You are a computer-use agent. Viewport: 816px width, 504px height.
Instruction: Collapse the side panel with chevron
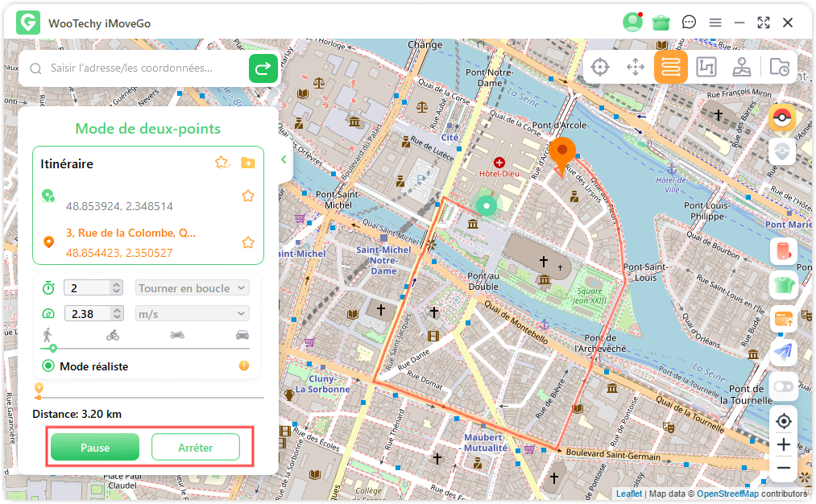click(x=284, y=159)
